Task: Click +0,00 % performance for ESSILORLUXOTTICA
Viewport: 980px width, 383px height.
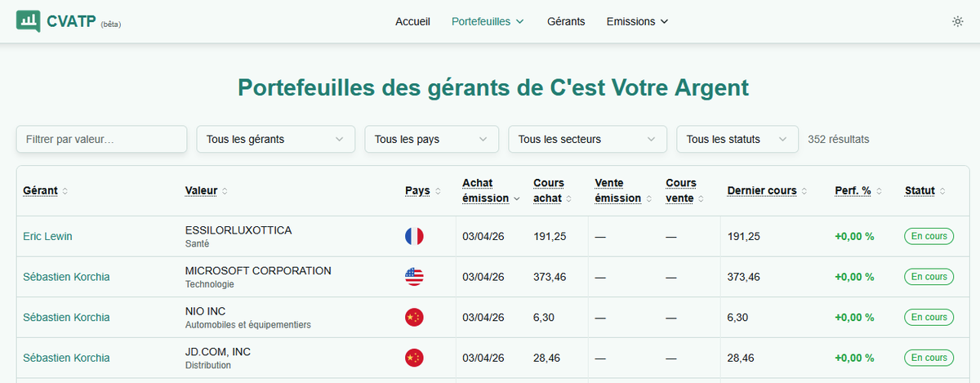Action: (x=854, y=237)
